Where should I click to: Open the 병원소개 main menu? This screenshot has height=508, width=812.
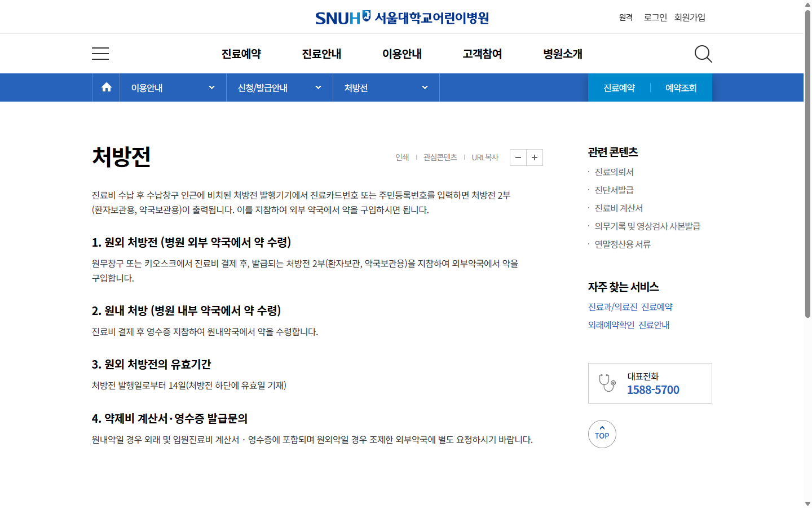(563, 54)
